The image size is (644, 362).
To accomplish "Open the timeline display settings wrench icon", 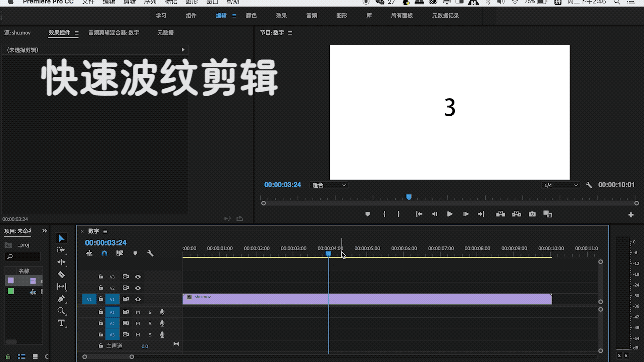I will pyautogui.click(x=150, y=253).
